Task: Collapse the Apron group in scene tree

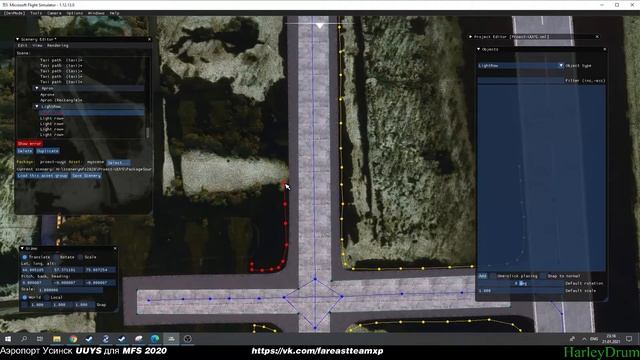Action: [37, 88]
